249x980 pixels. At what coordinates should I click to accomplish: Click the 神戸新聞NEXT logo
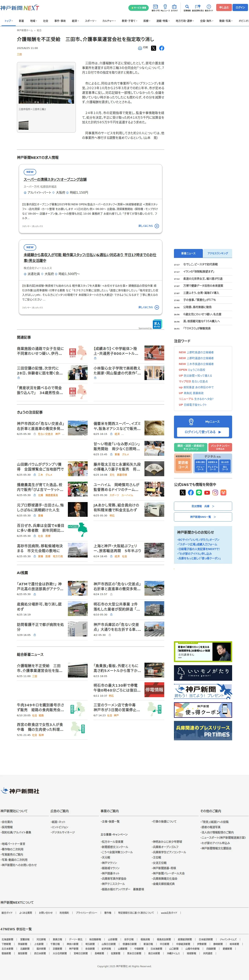click(x=20, y=8)
